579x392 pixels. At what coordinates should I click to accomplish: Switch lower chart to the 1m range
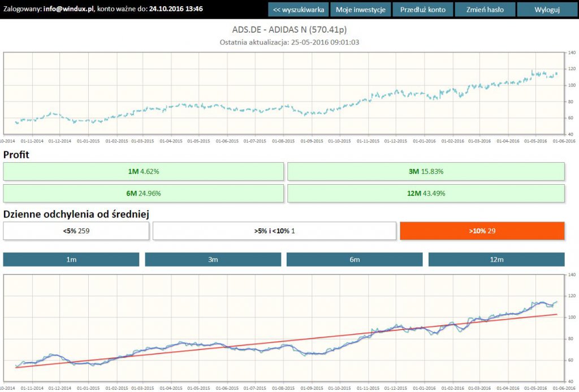(71, 259)
